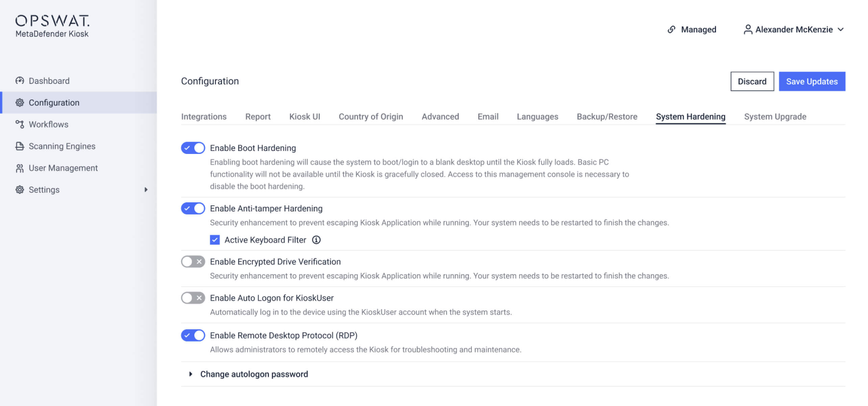Click the User Management people icon

tap(20, 168)
